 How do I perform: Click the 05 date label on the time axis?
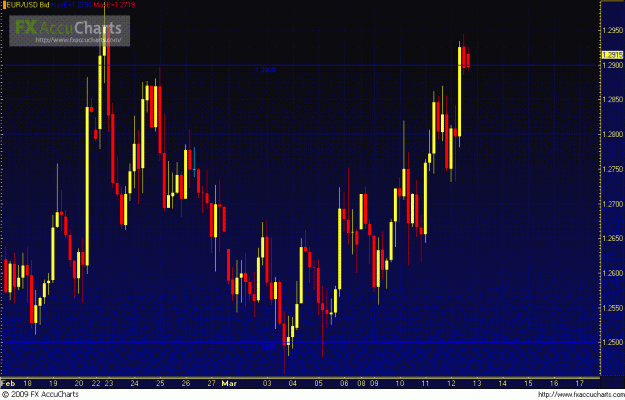click(318, 384)
